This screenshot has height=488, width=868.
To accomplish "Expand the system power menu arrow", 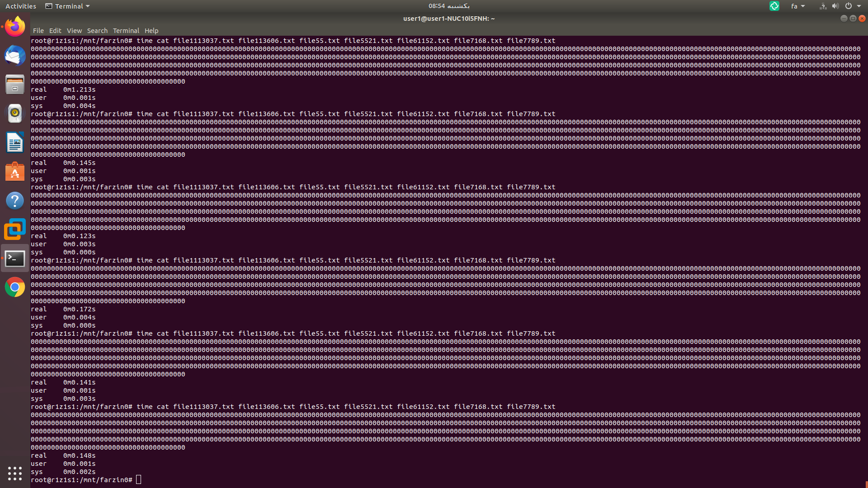I will point(859,6).
